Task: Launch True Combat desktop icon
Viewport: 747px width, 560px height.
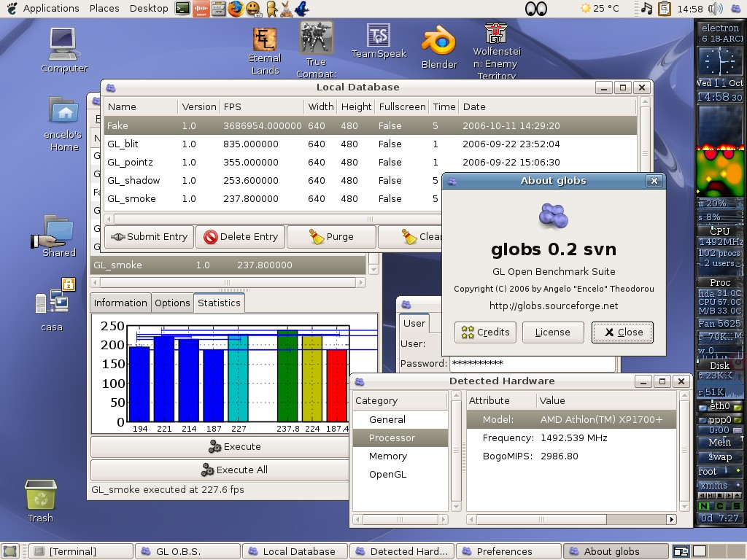Action: pos(316,50)
